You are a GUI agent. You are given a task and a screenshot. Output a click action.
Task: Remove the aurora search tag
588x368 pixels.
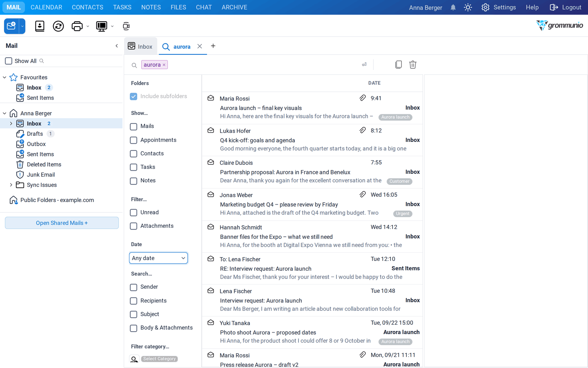(164, 65)
